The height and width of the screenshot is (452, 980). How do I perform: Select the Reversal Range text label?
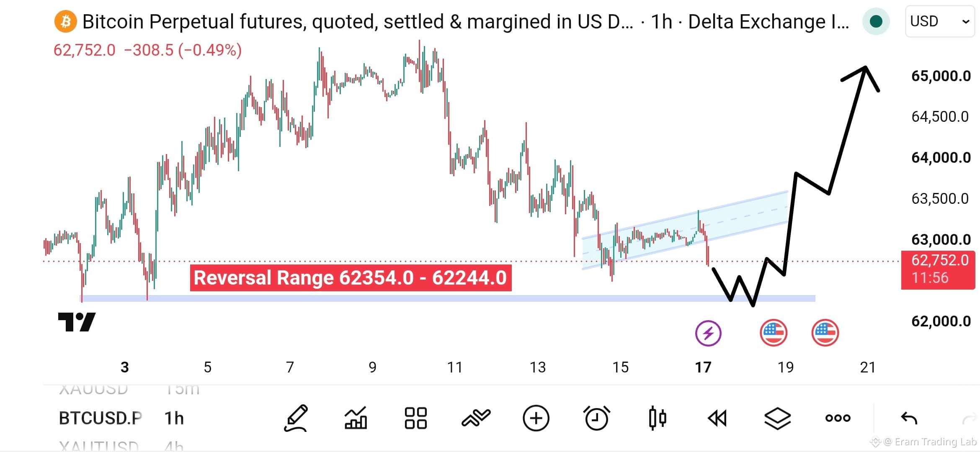tap(351, 278)
